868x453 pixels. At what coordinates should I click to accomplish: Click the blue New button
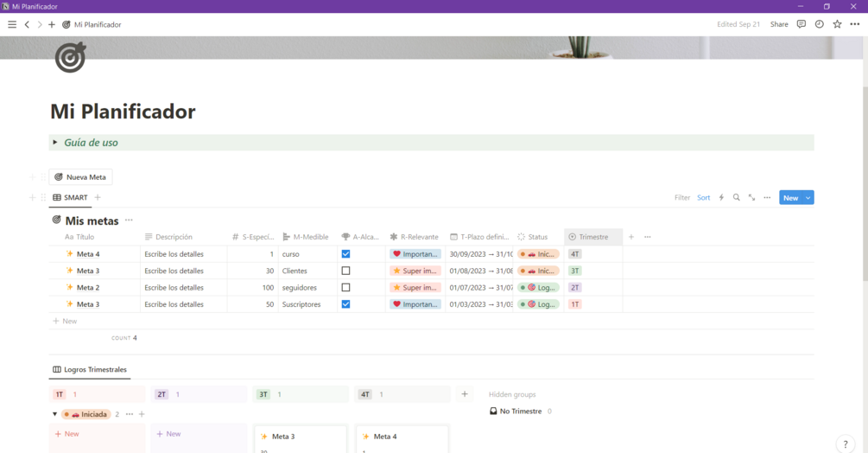[790, 198]
